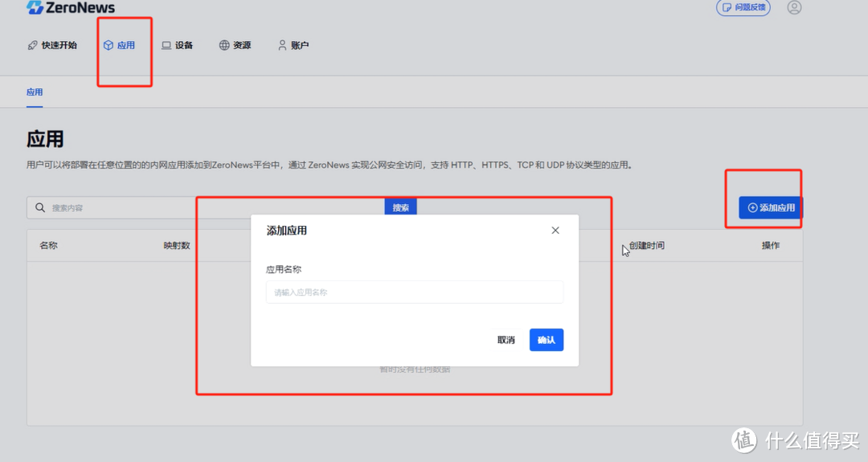Close the 添加应用 dialog with X

[555, 230]
